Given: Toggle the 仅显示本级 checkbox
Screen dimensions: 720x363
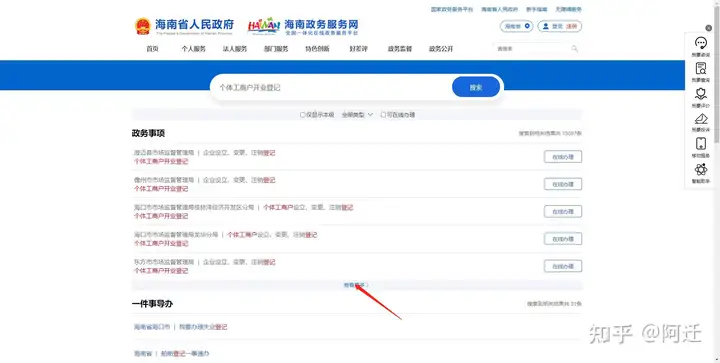Looking at the screenshot, I should (303, 115).
